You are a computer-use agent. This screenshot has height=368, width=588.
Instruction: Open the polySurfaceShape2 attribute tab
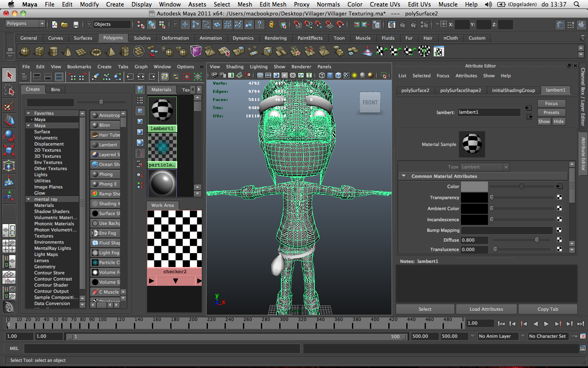click(460, 90)
